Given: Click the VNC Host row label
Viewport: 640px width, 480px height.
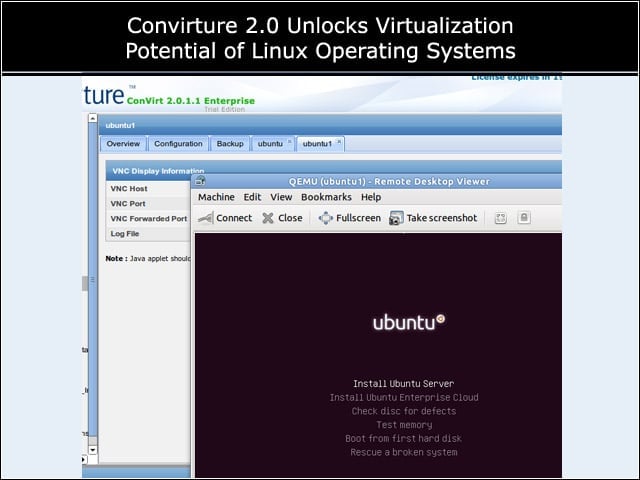Looking at the screenshot, I should click(129, 189).
